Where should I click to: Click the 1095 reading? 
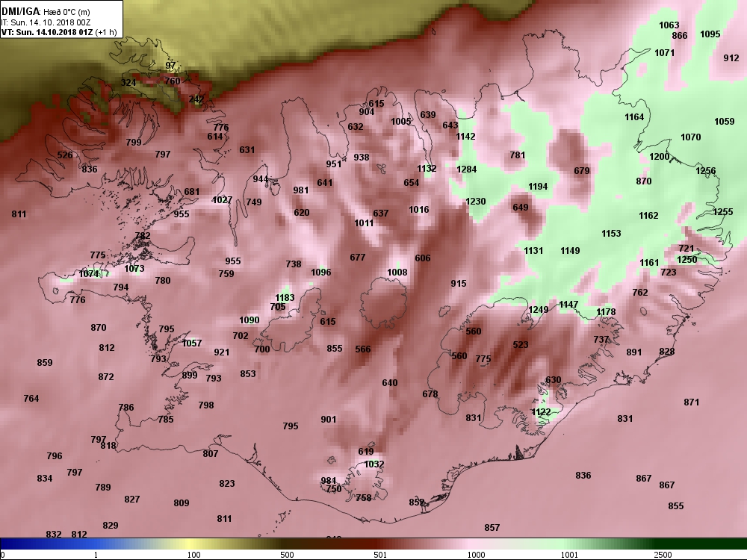pos(710,34)
